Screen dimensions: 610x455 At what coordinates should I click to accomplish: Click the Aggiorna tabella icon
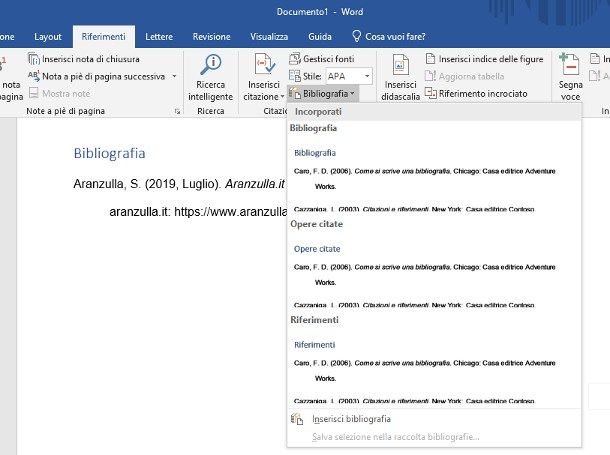pyautogui.click(x=430, y=76)
